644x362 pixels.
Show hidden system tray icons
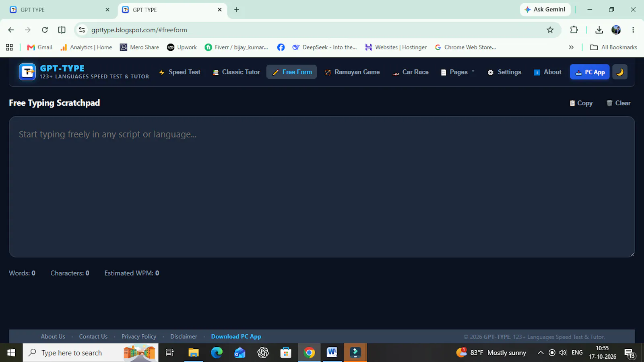click(x=541, y=353)
